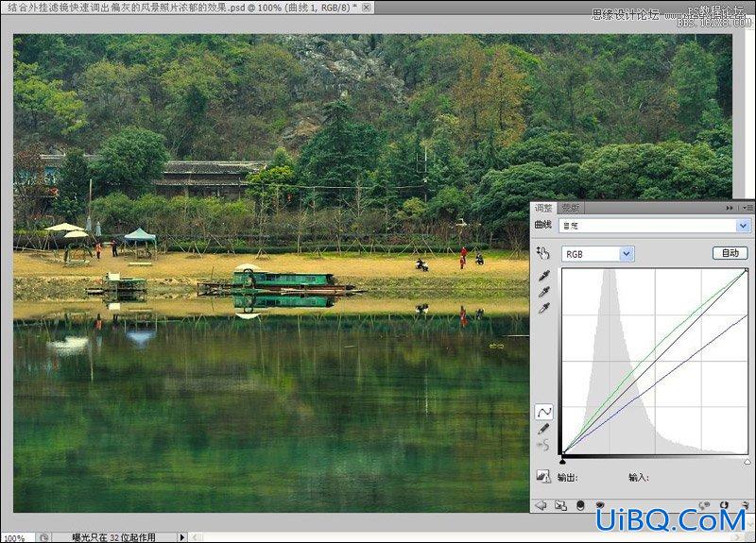Click the smooth curve values icon

coord(544,445)
